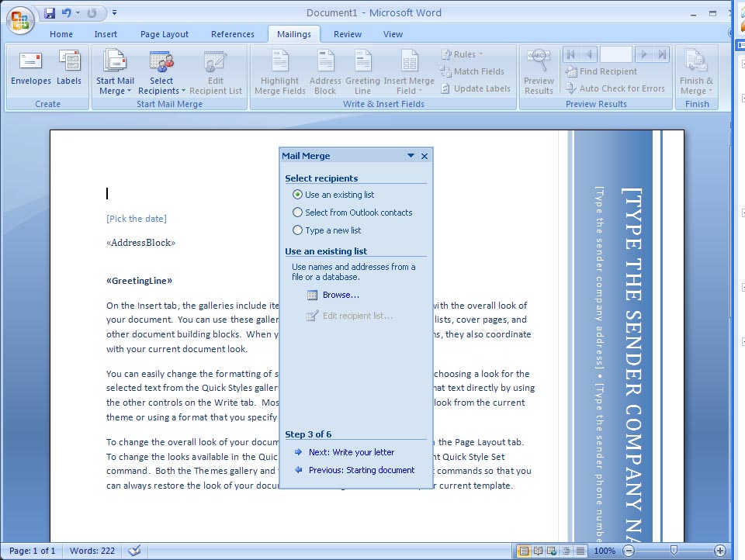Click the Start Mail Merge icon
This screenshot has height=560, width=745.
(x=115, y=60)
